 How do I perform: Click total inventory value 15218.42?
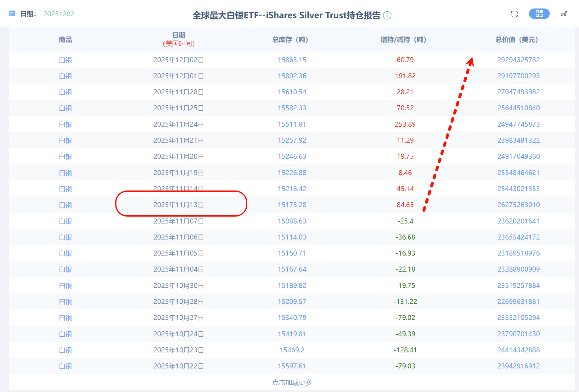click(x=292, y=189)
